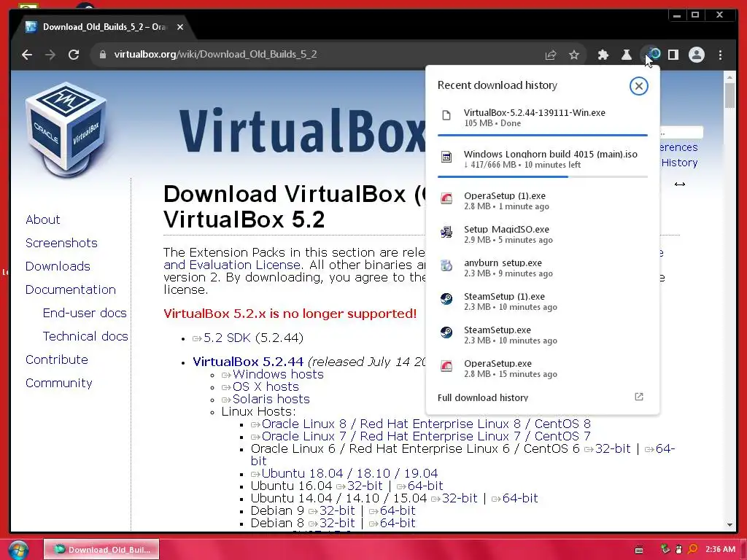Open Setup_MagicISO.exe download entry
Image resolution: width=747 pixels, height=560 pixels.
(543, 234)
